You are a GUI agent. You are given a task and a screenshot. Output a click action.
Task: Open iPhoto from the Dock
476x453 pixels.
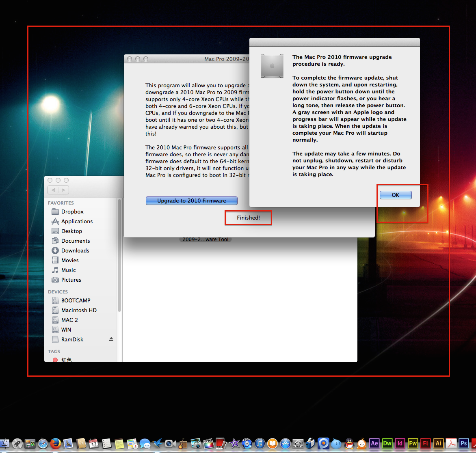point(196,444)
